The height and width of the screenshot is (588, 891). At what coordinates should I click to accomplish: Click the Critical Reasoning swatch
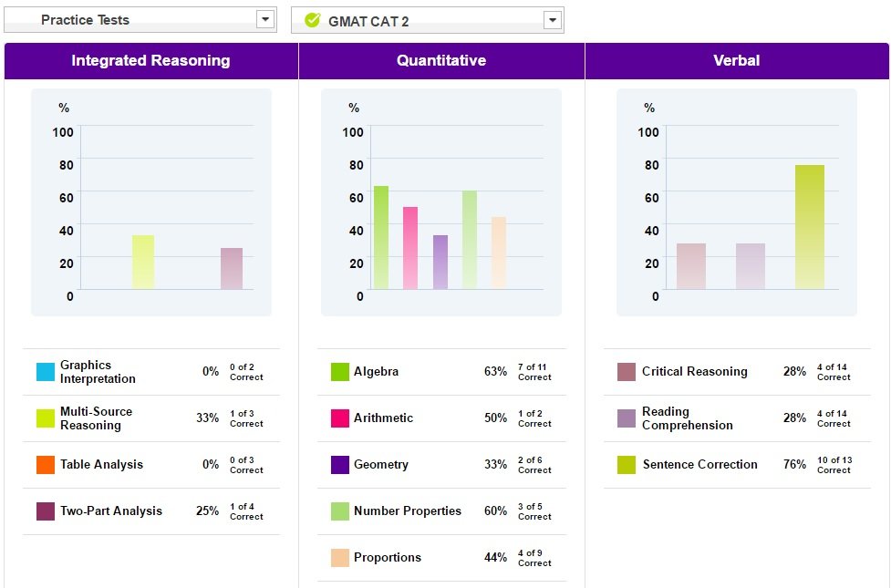[627, 372]
